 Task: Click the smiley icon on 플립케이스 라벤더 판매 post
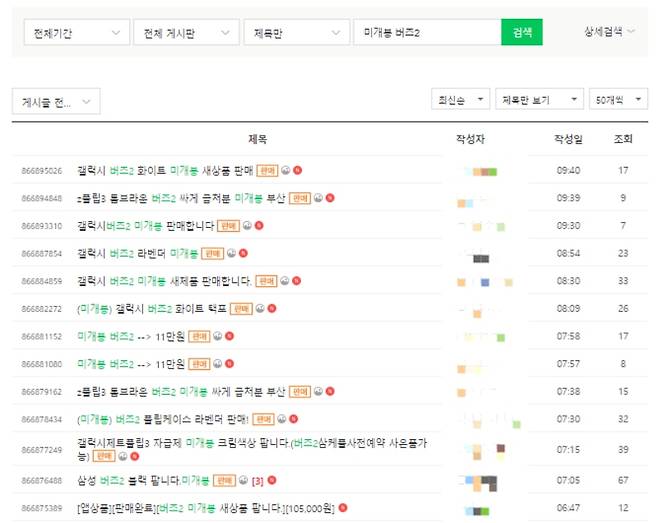pos(282,418)
